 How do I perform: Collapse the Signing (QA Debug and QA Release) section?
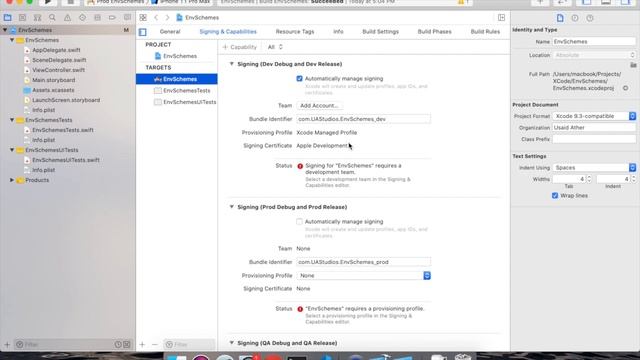click(231, 343)
